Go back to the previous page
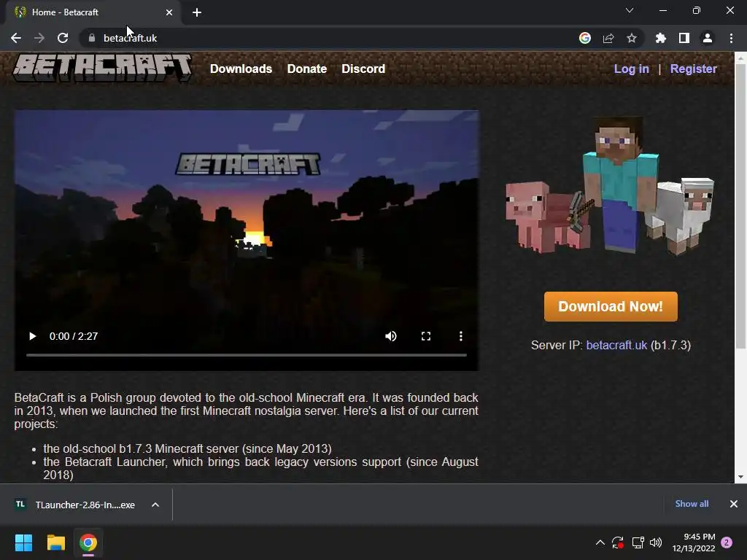The width and height of the screenshot is (747, 560). tap(16, 38)
